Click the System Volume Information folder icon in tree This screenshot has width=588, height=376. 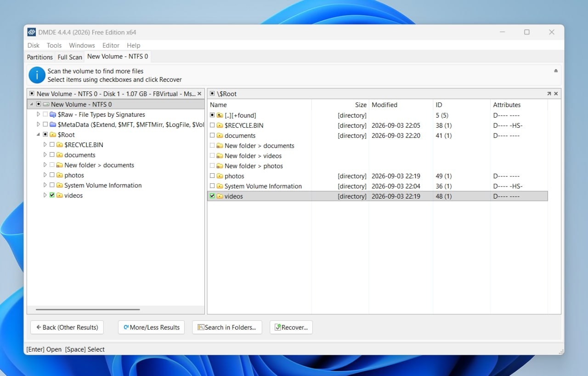pos(59,185)
